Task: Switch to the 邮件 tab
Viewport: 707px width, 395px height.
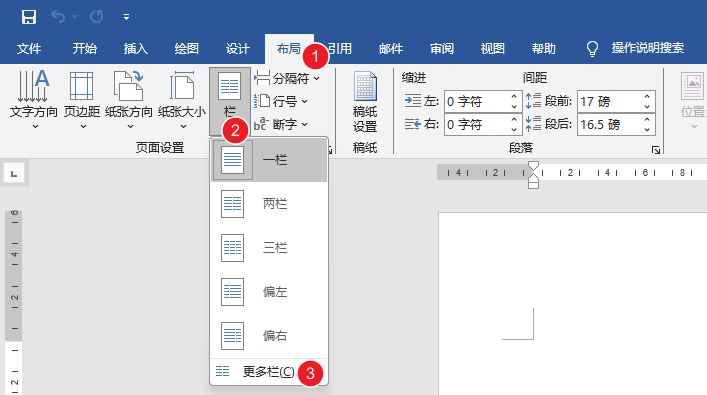Action: point(391,48)
